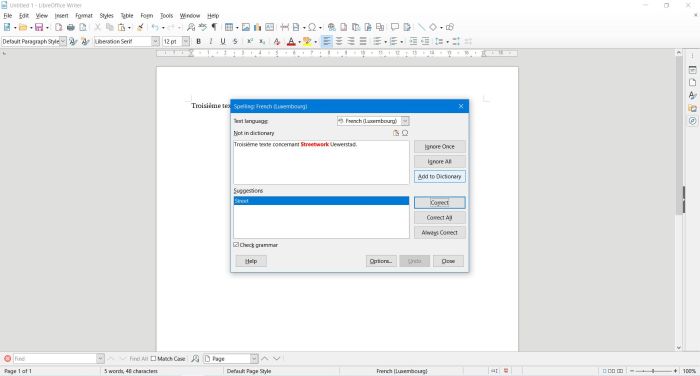Screen dimensions: 700x376
Task: Insert line drawing tool
Action: [421, 27]
